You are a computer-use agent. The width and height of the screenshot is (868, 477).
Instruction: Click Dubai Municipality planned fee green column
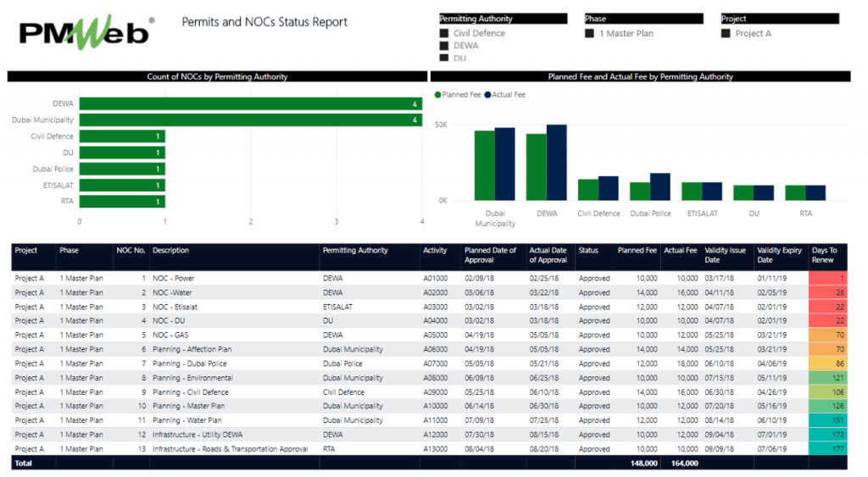click(x=484, y=165)
